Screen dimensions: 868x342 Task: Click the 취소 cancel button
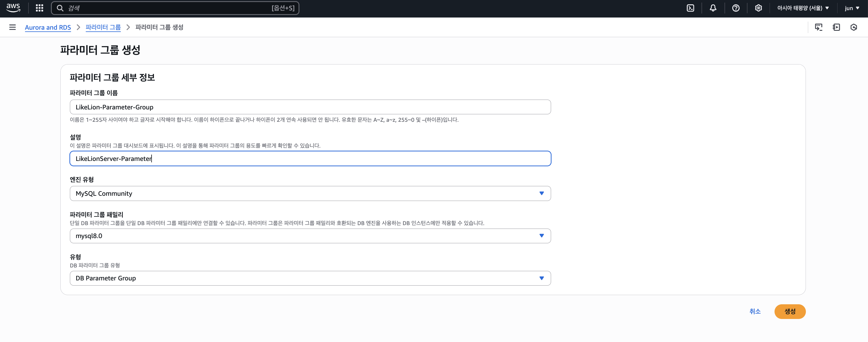click(755, 311)
